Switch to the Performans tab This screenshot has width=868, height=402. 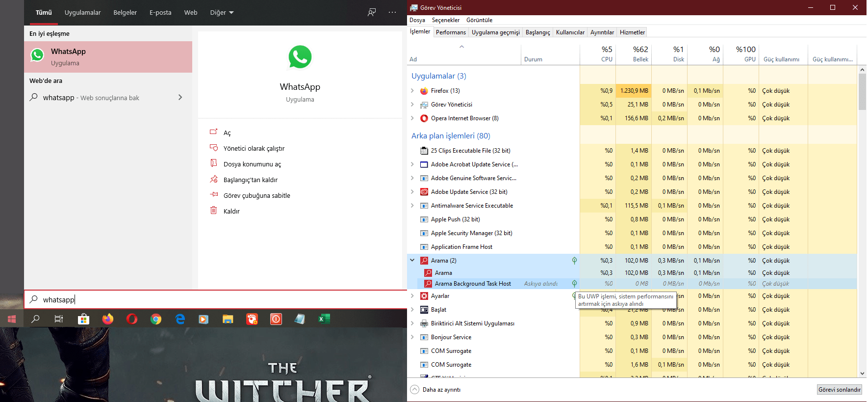click(x=451, y=32)
